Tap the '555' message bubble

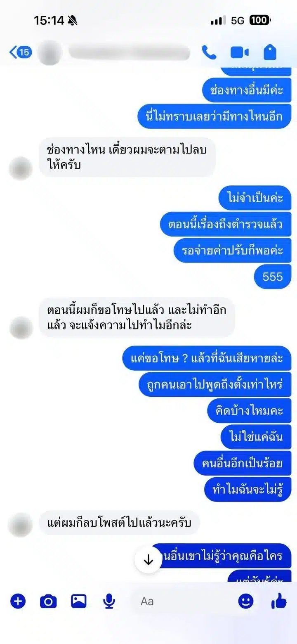point(273,276)
